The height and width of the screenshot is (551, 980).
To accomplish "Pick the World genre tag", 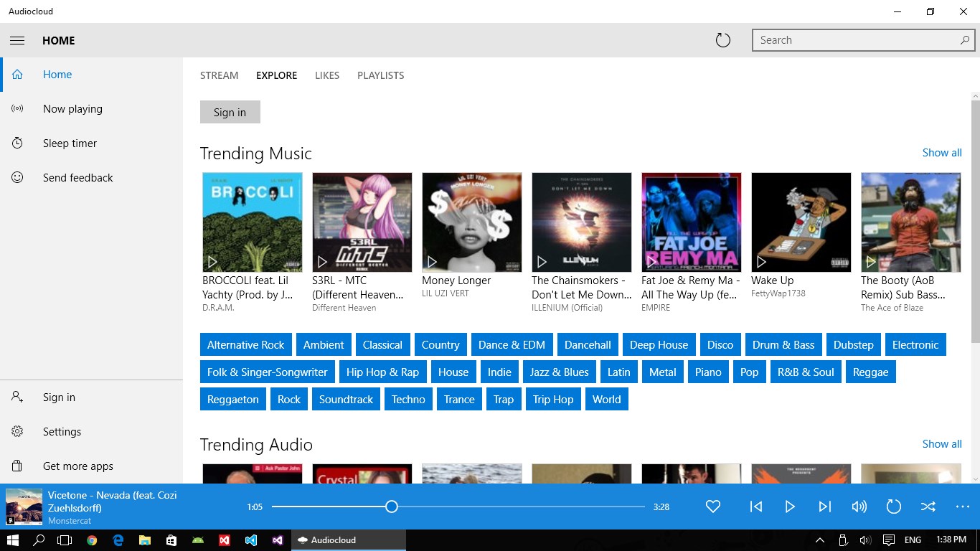I will [607, 400].
